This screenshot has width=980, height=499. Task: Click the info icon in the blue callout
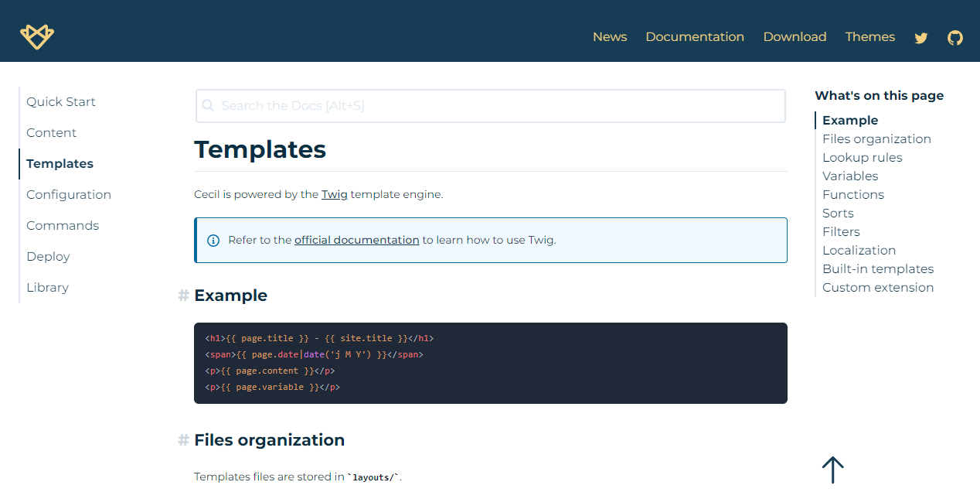213,240
